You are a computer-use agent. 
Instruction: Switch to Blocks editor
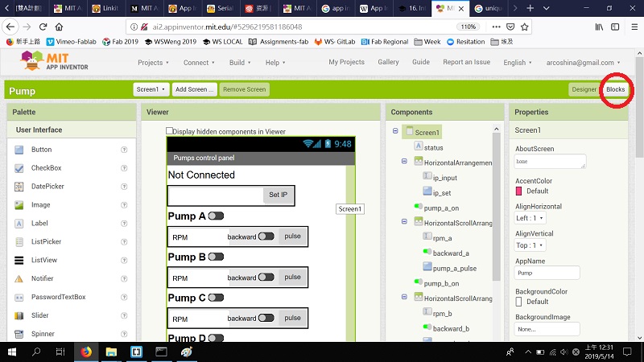615,89
